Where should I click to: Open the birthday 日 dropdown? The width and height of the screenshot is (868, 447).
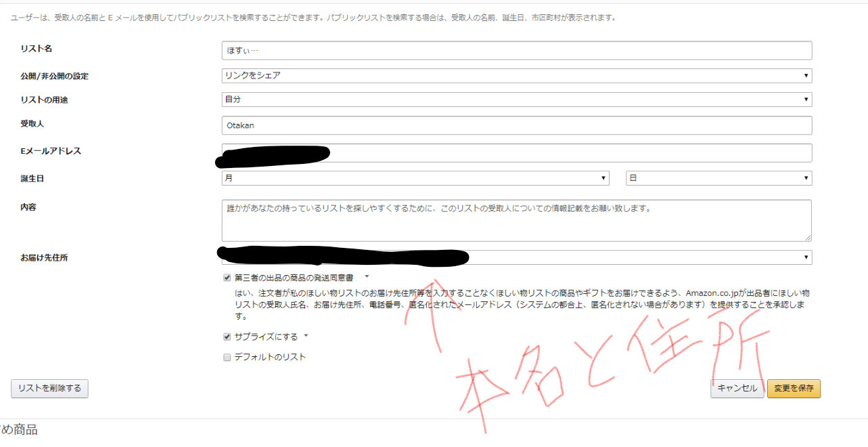click(719, 178)
